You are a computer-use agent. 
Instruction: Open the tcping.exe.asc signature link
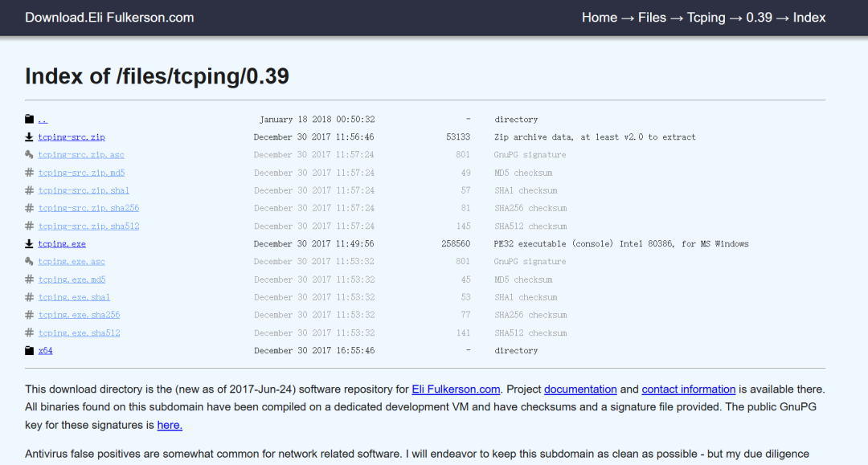click(x=72, y=262)
